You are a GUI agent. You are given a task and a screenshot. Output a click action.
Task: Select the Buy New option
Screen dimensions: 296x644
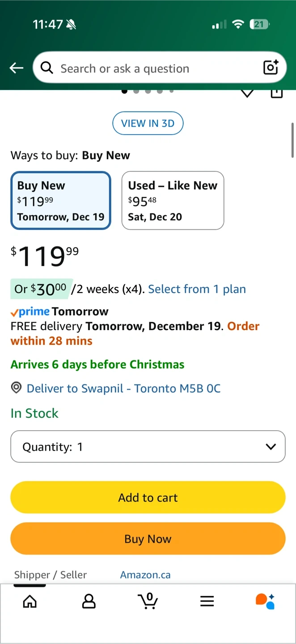tap(61, 200)
